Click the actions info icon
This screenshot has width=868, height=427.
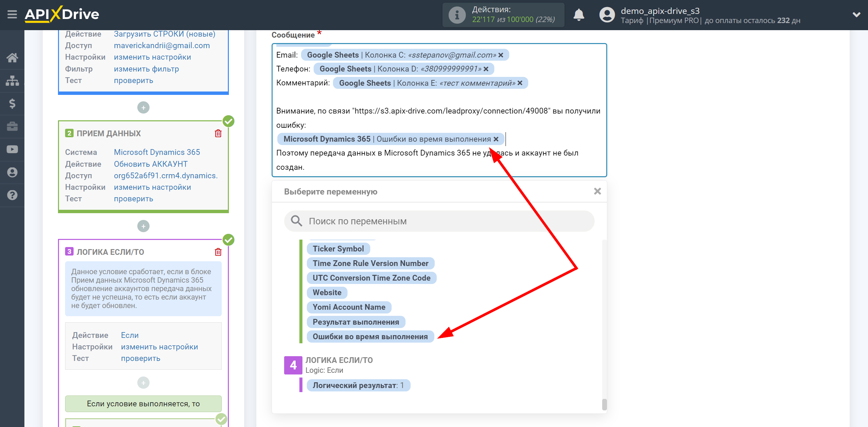pyautogui.click(x=457, y=15)
